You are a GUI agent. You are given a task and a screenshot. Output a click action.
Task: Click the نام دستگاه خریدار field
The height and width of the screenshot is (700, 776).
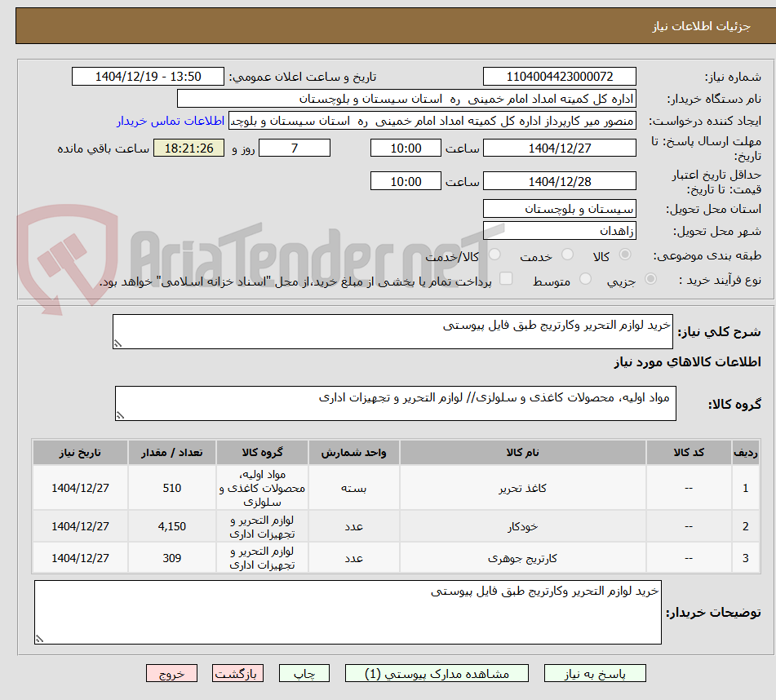[x=406, y=99]
